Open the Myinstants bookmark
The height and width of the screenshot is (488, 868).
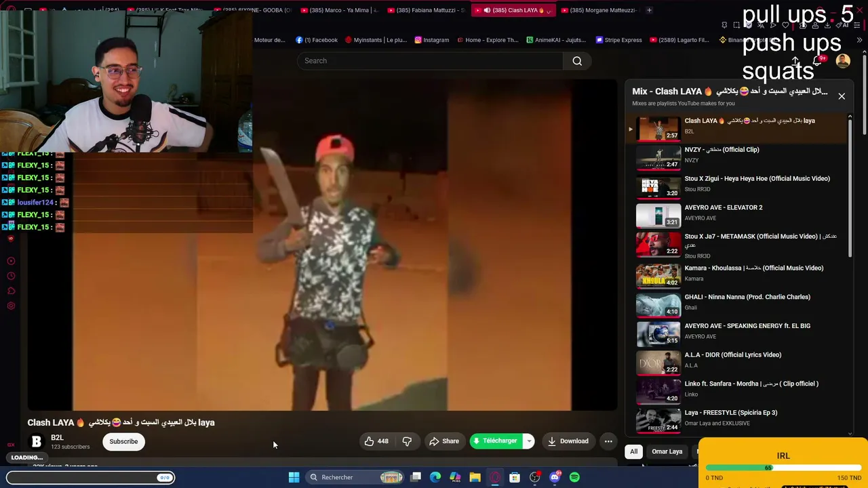[376, 40]
